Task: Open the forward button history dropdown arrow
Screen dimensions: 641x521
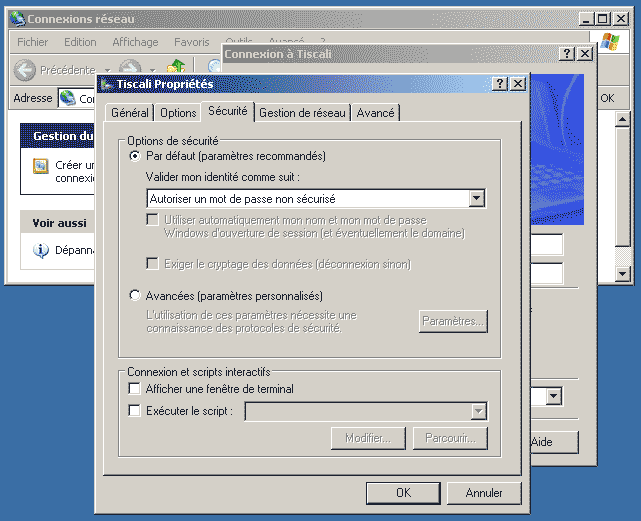Action: 152,70
